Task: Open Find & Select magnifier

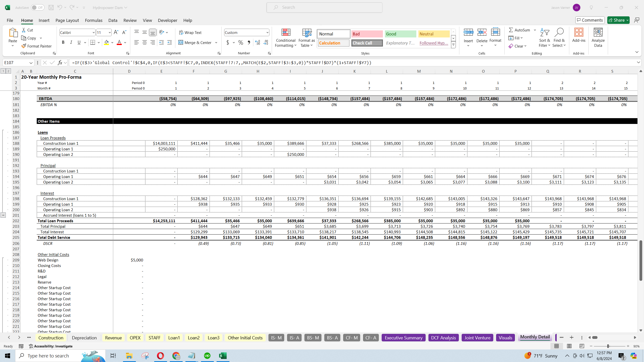Action: (x=559, y=38)
